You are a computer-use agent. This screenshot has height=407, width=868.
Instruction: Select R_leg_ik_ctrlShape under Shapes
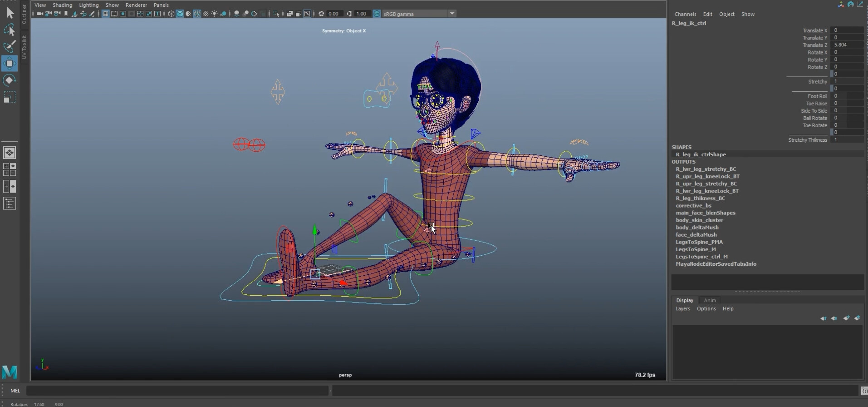(x=701, y=154)
